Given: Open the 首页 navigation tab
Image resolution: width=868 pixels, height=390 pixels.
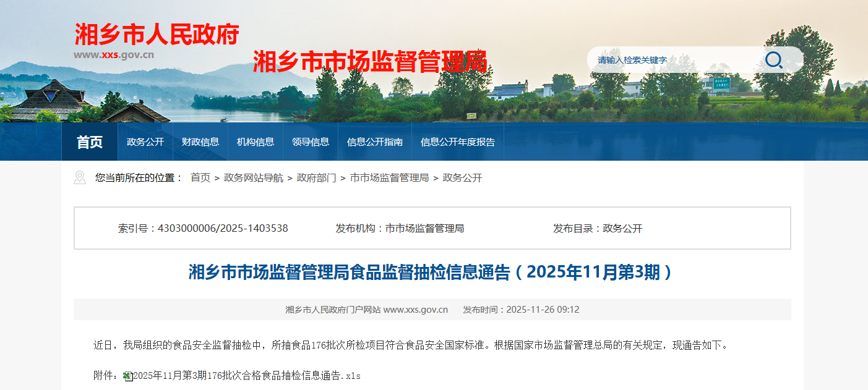Looking at the screenshot, I should tap(90, 142).
